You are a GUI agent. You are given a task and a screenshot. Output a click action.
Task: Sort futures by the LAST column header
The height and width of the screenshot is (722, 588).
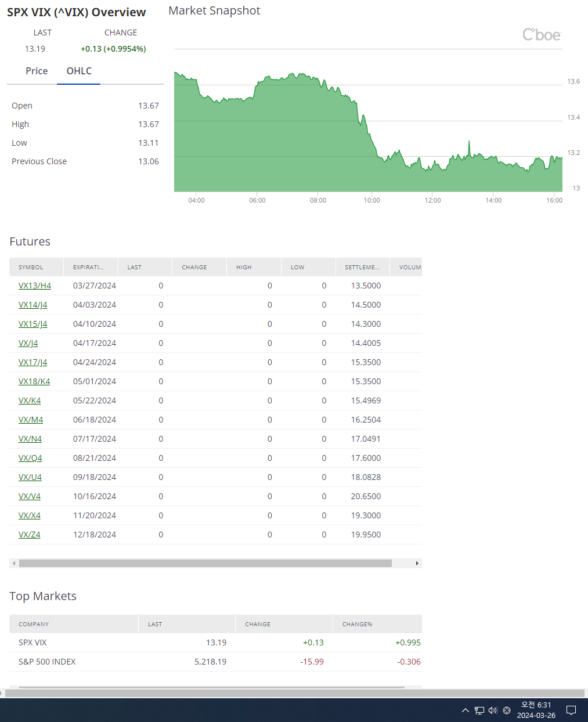(x=145, y=267)
